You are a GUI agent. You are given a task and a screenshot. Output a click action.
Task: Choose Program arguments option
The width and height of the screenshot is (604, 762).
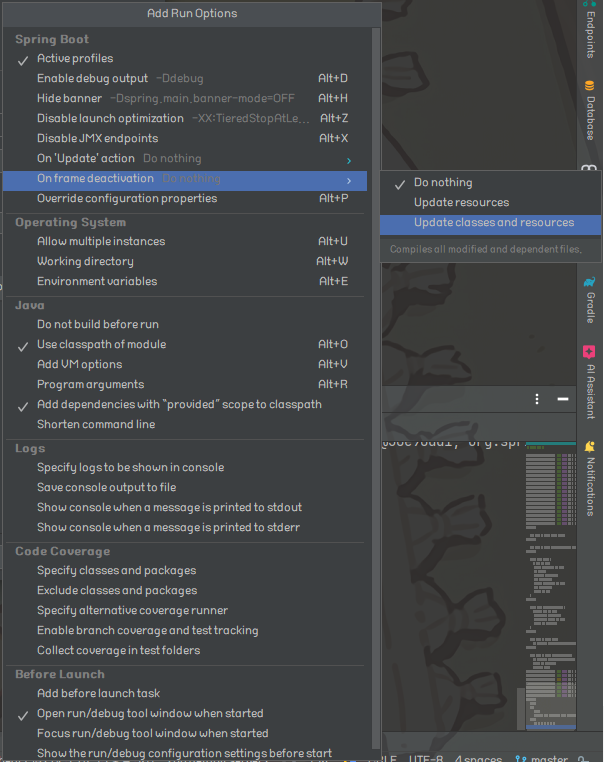[x=185, y=384]
